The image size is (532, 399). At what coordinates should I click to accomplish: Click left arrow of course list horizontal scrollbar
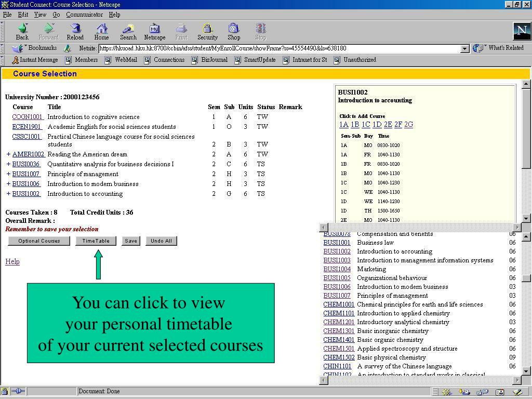click(324, 380)
